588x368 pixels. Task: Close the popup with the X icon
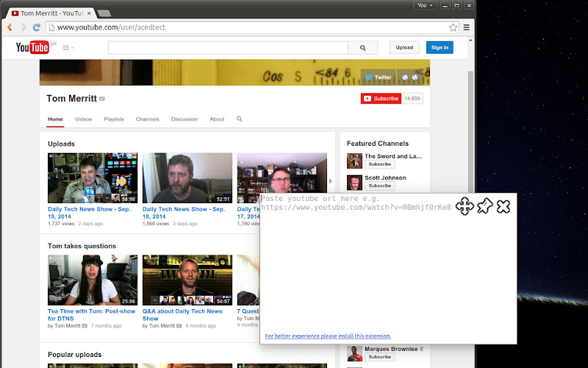tap(503, 207)
